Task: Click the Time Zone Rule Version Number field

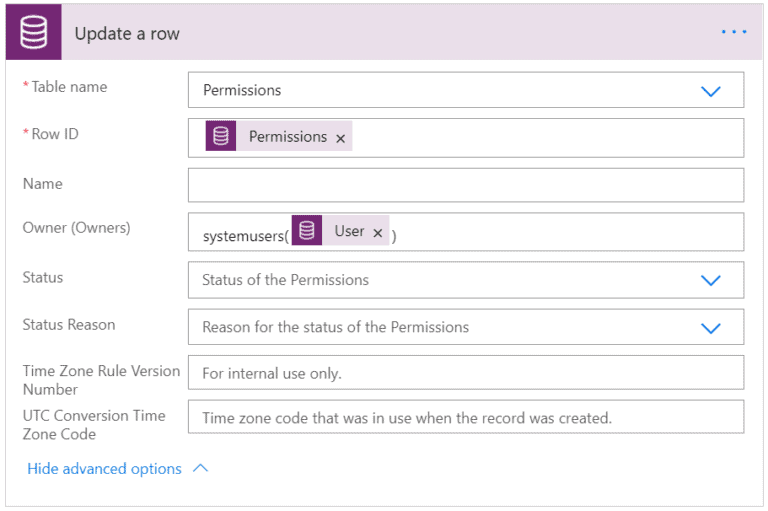Action: [465, 373]
